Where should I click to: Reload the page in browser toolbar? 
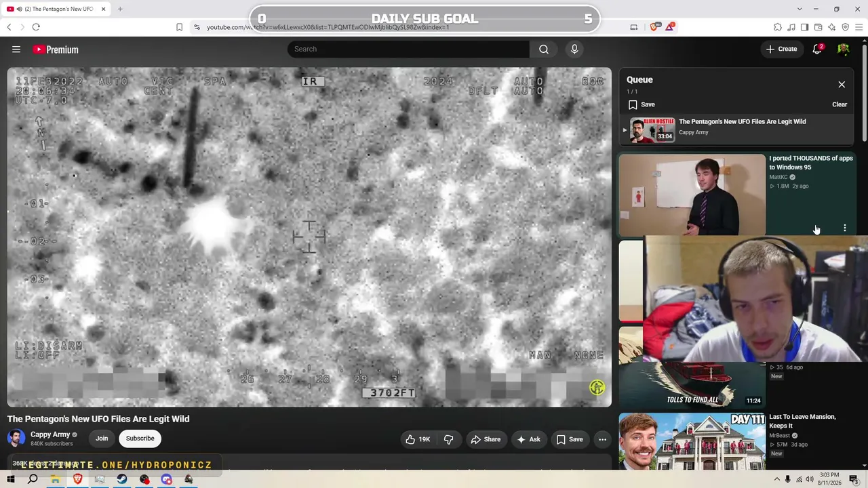point(36,27)
